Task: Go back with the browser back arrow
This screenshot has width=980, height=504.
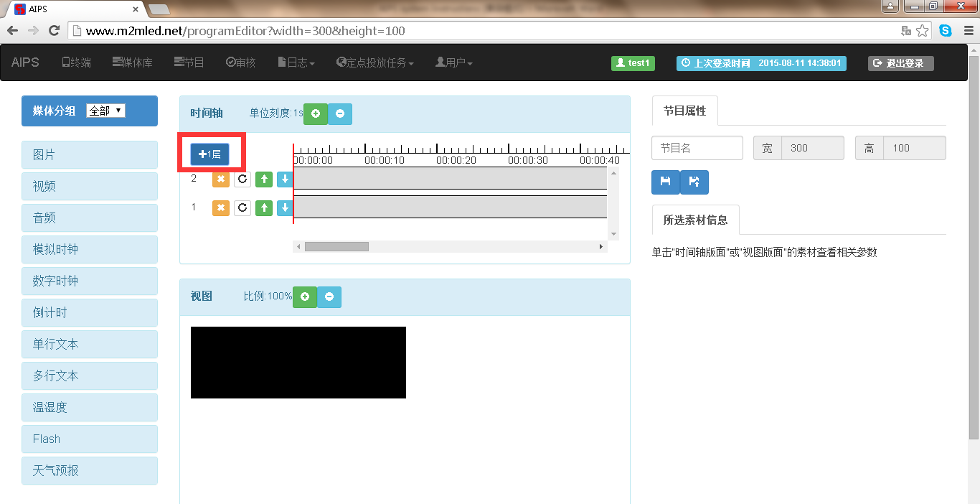Action: 12,31
